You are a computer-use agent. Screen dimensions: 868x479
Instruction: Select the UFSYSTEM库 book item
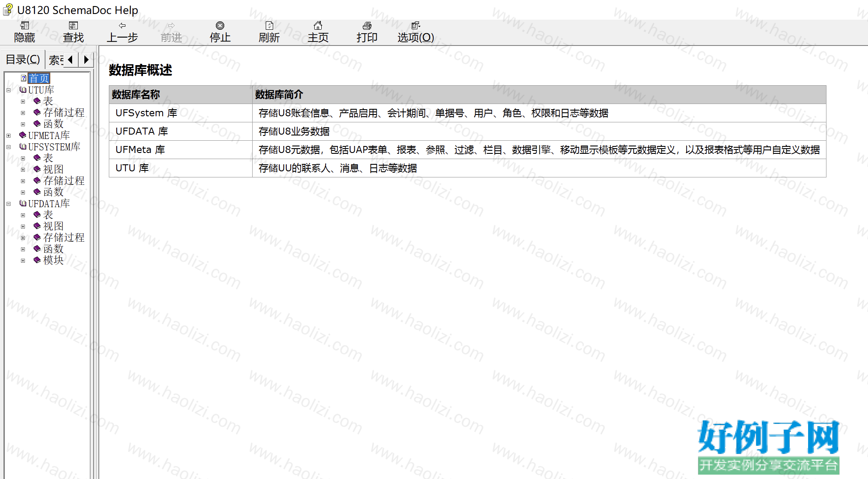(54, 147)
